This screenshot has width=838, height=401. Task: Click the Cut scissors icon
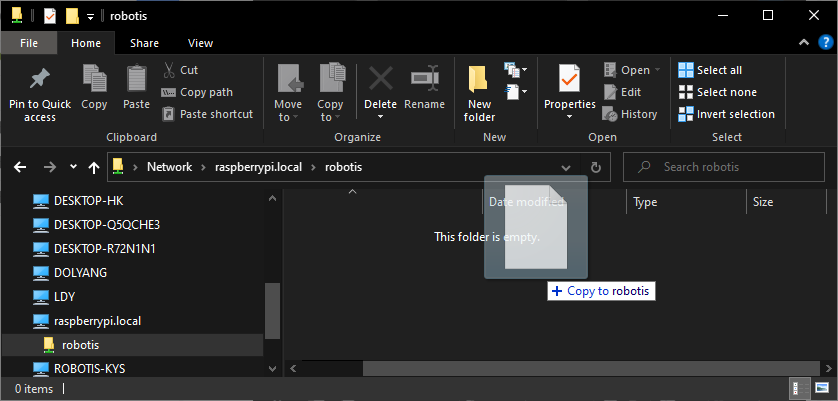[x=169, y=70]
